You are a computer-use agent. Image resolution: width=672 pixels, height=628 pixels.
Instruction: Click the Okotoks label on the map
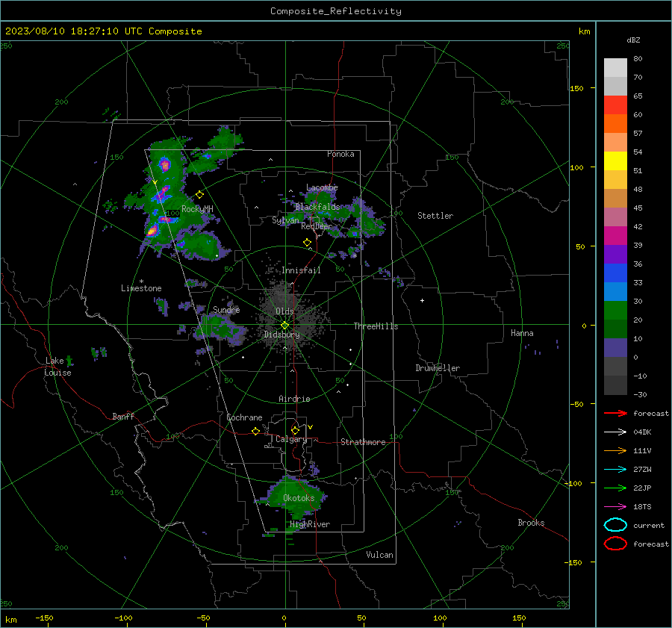[299, 497]
